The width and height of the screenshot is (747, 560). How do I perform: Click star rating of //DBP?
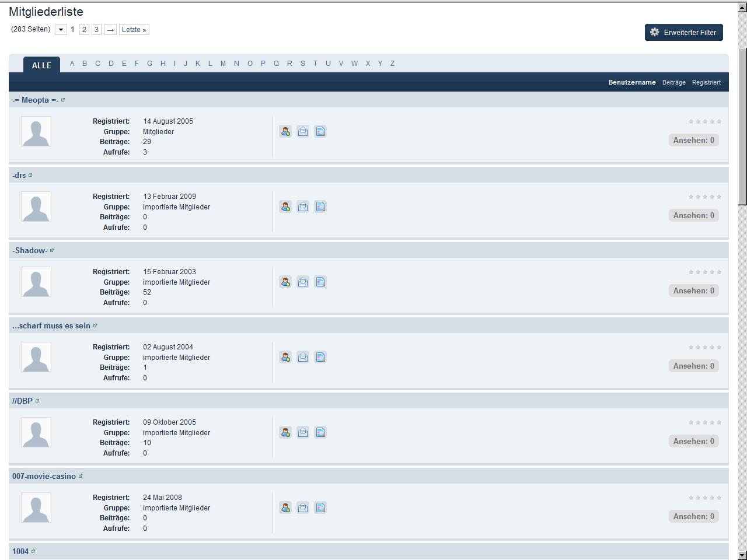point(705,422)
